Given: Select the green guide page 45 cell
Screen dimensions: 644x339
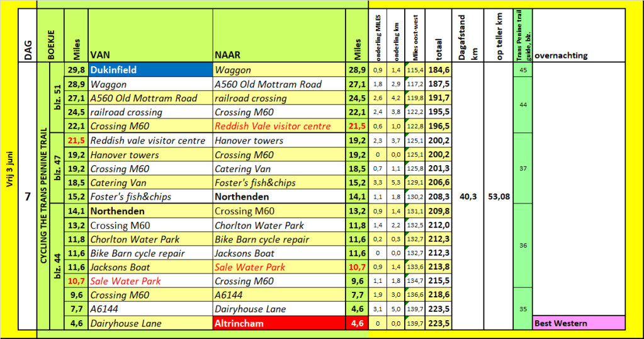Looking at the screenshot, I should coord(523,70).
